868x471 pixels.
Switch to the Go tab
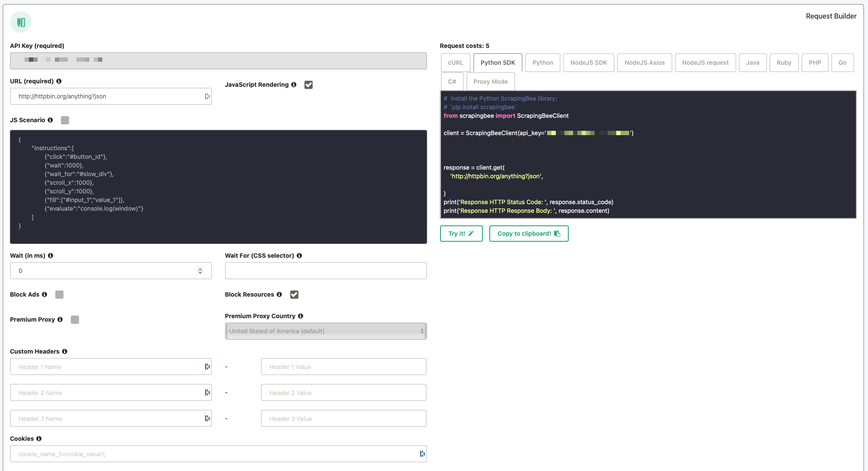tap(843, 63)
